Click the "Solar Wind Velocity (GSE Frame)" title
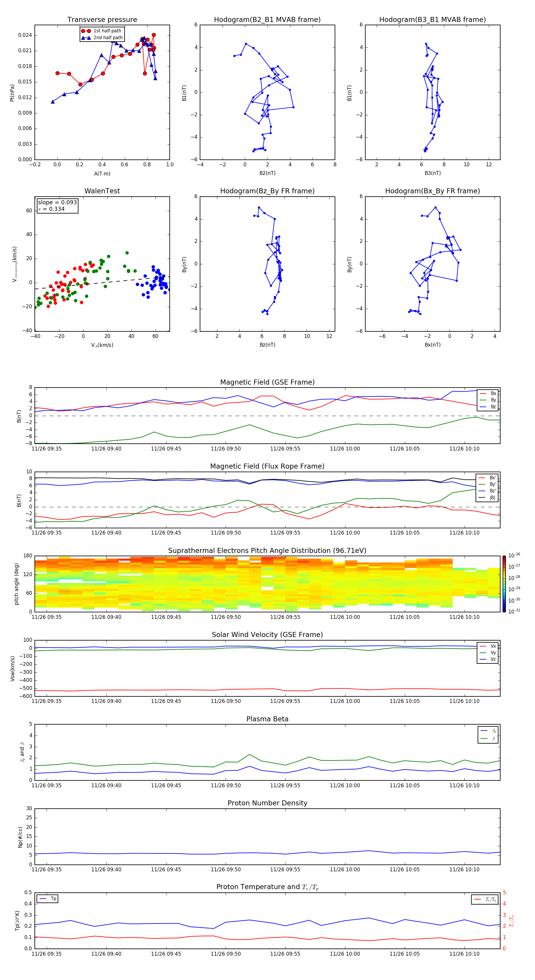Image resolution: width=535 pixels, height=980 pixels. 267,635
